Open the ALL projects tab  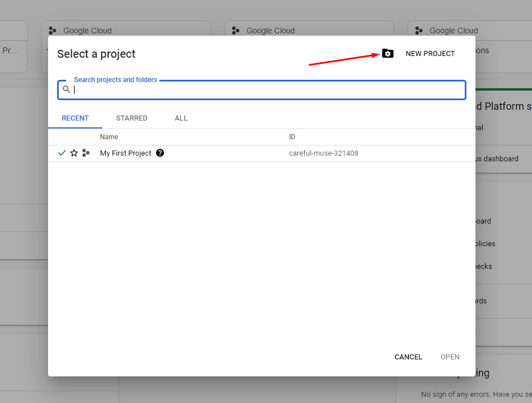pos(181,118)
